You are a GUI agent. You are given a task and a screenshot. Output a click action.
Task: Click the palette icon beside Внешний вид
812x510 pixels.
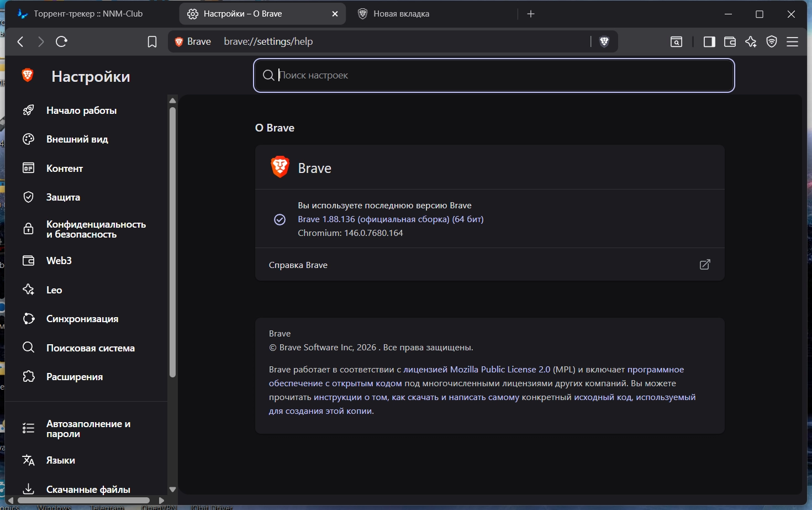pyautogui.click(x=28, y=139)
